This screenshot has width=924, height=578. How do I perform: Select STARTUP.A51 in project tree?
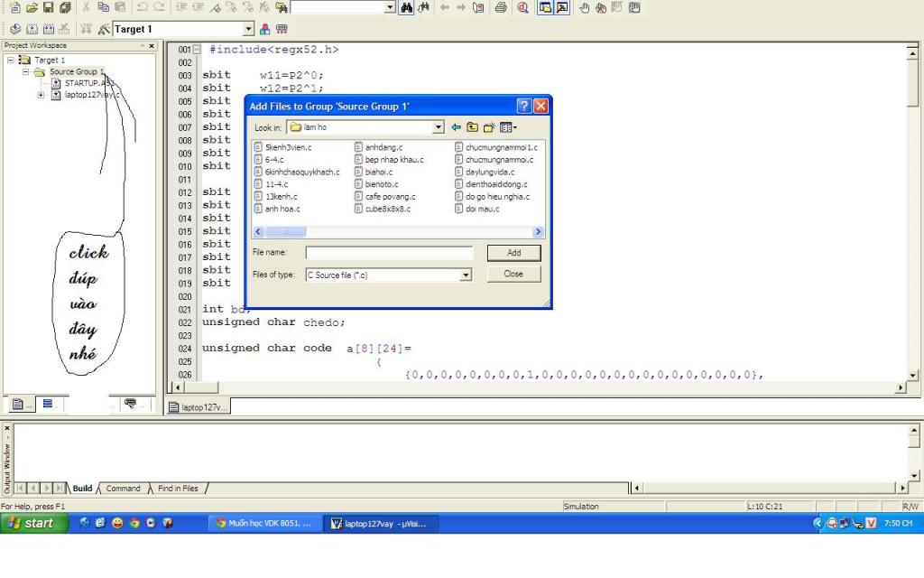[x=82, y=83]
